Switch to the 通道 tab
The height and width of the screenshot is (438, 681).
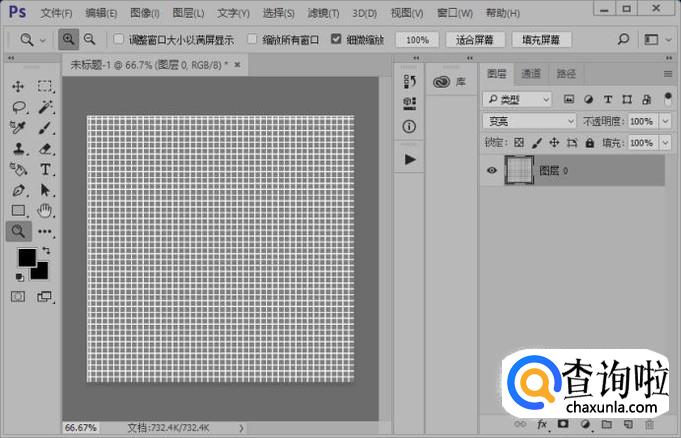(x=531, y=74)
